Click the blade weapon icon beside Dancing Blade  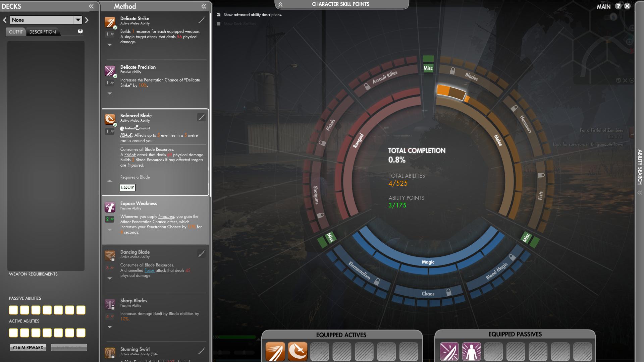201,254
